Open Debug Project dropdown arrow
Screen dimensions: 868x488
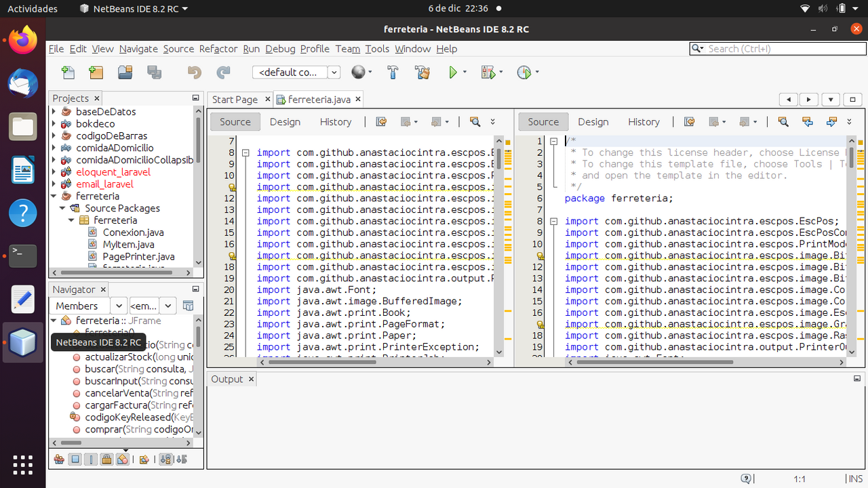tap(501, 73)
